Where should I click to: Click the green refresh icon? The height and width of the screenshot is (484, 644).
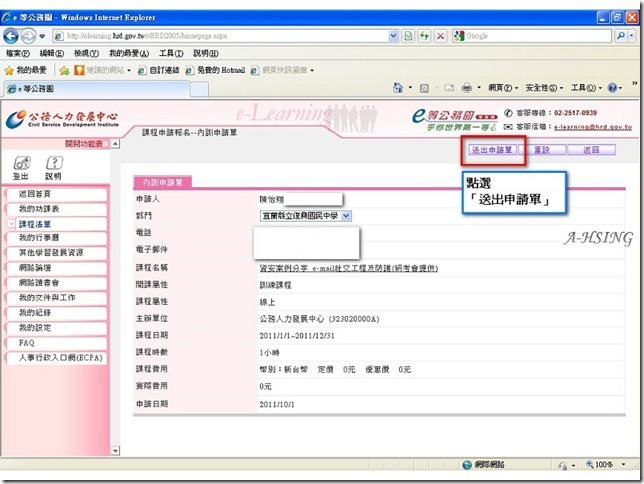point(424,36)
